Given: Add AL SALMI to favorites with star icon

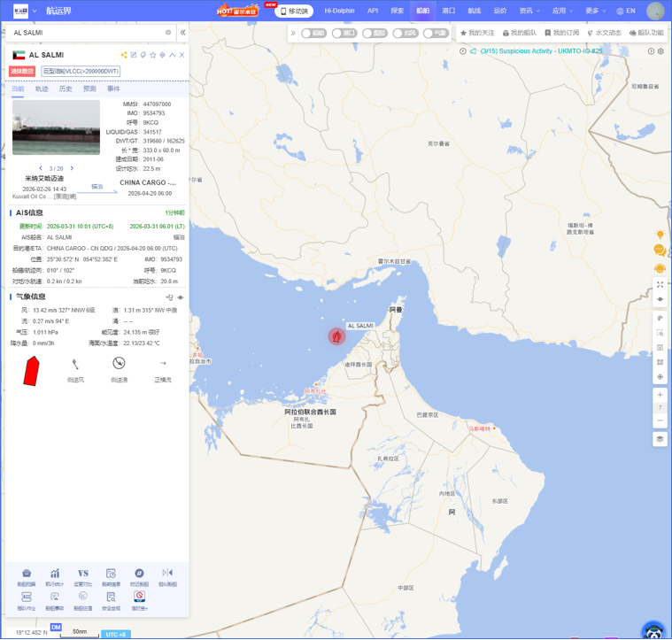Looking at the screenshot, I should 152,55.
